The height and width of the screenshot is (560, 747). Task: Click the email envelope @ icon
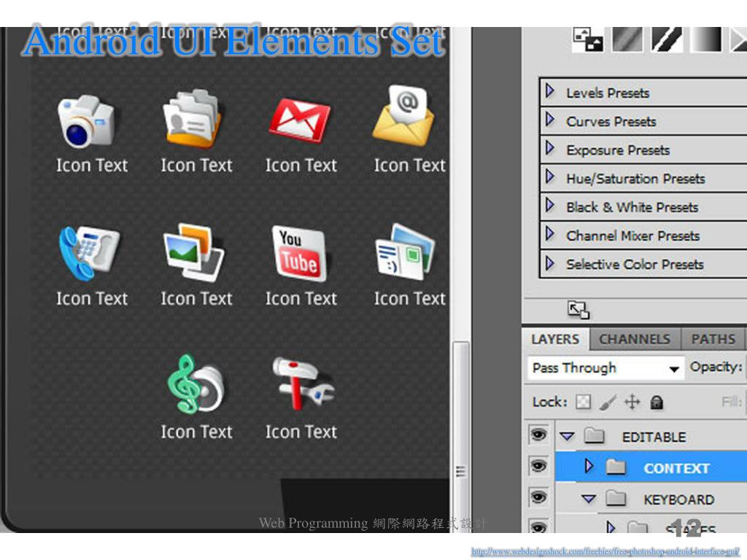(x=404, y=116)
